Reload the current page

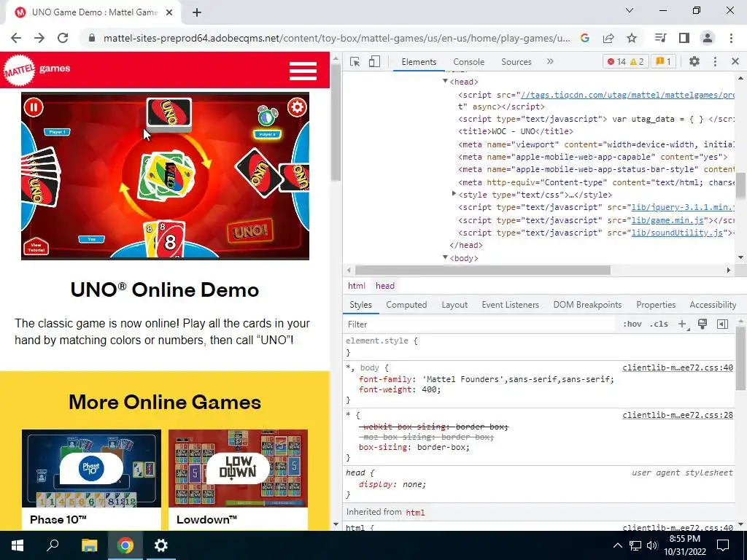63,38
